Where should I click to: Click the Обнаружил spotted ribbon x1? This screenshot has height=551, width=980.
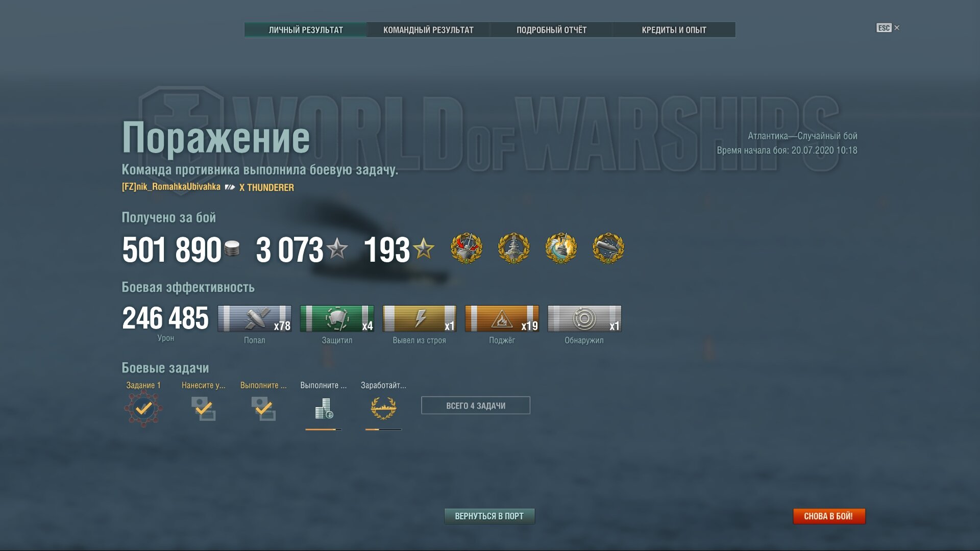coord(584,319)
